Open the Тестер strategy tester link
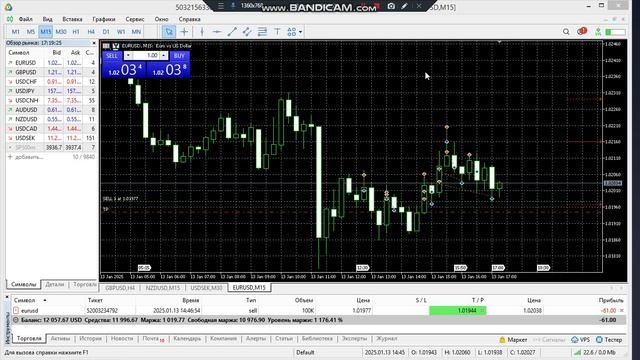 coord(609,340)
